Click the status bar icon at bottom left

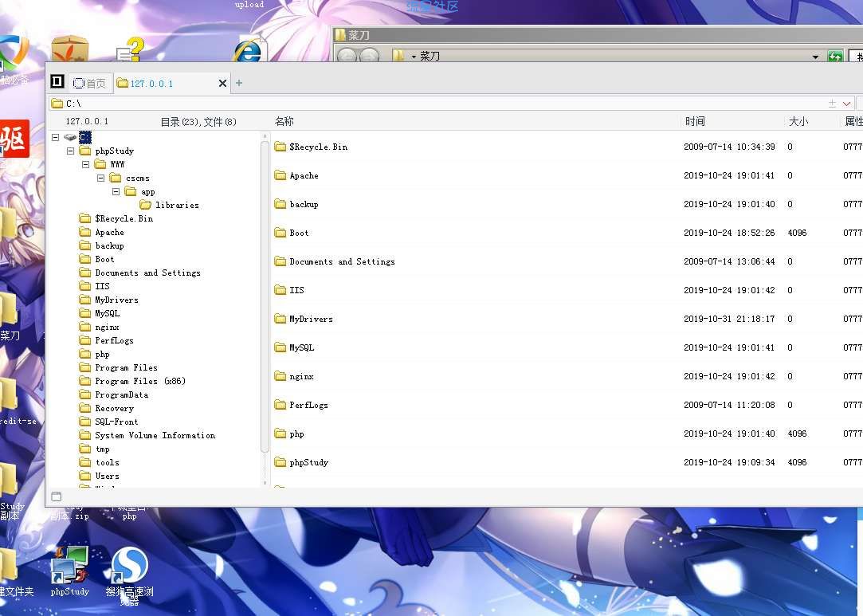click(x=56, y=496)
